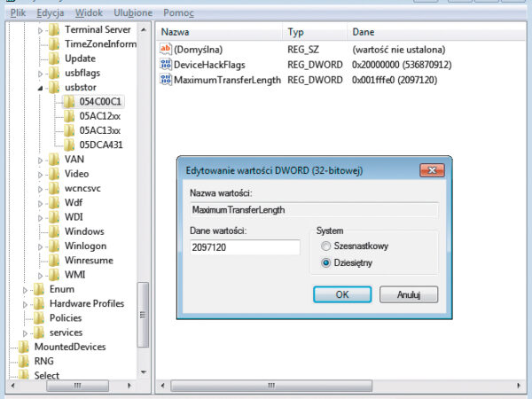
Task: Close the DWORD edit dialog
Action: pos(432,169)
